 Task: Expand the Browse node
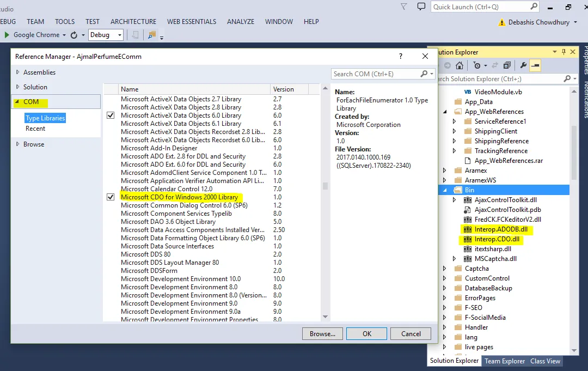pos(17,144)
